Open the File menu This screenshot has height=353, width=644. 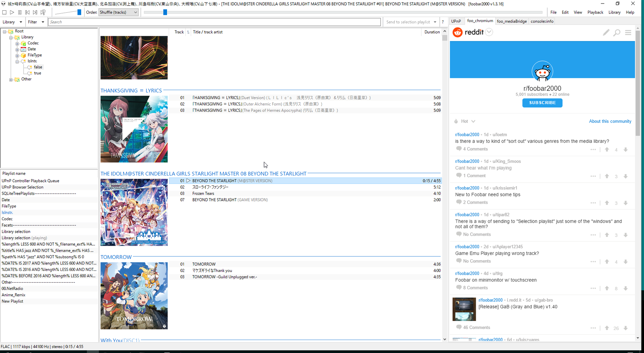(554, 12)
